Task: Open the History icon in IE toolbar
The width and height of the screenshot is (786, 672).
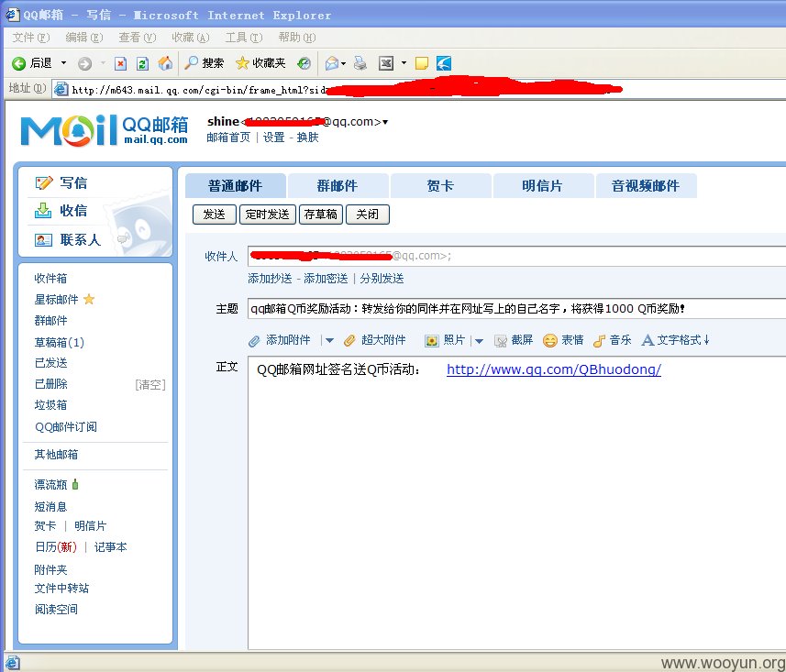Action: click(x=304, y=63)
